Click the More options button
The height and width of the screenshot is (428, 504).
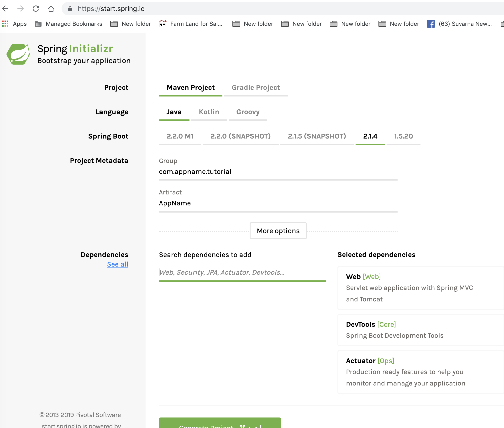coord(278,230)
